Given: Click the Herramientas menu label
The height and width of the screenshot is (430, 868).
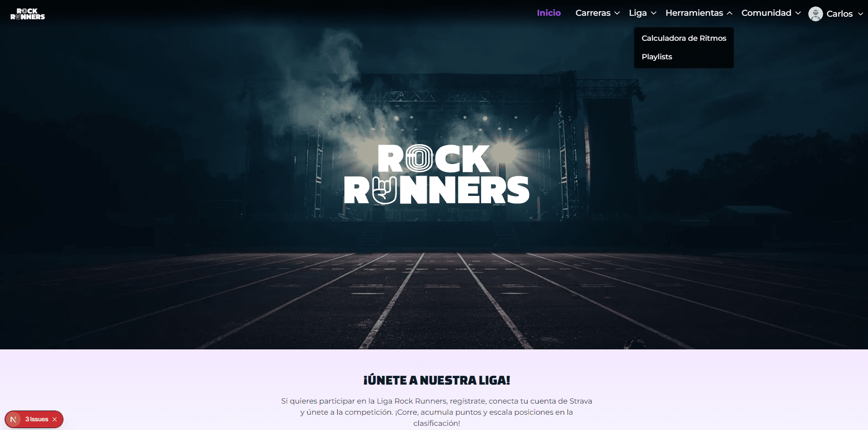Looking at the screenshot, I should (x=694, y=13).
